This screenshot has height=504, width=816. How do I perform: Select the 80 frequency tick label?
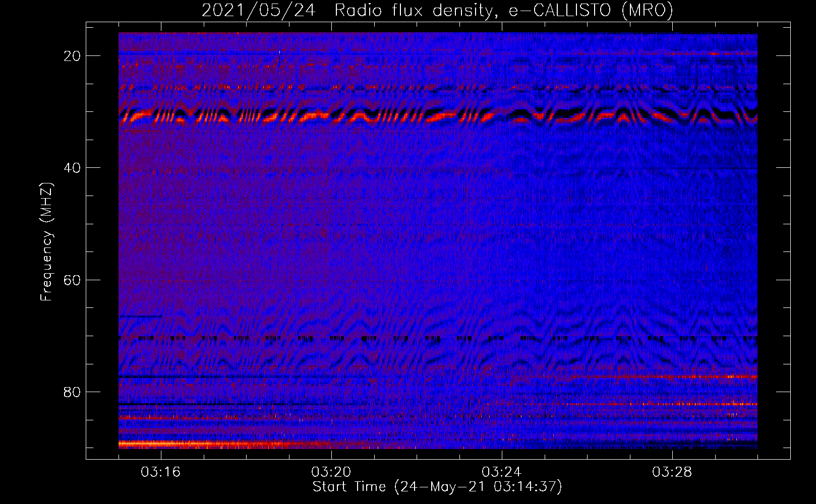(x=73, y=392)
